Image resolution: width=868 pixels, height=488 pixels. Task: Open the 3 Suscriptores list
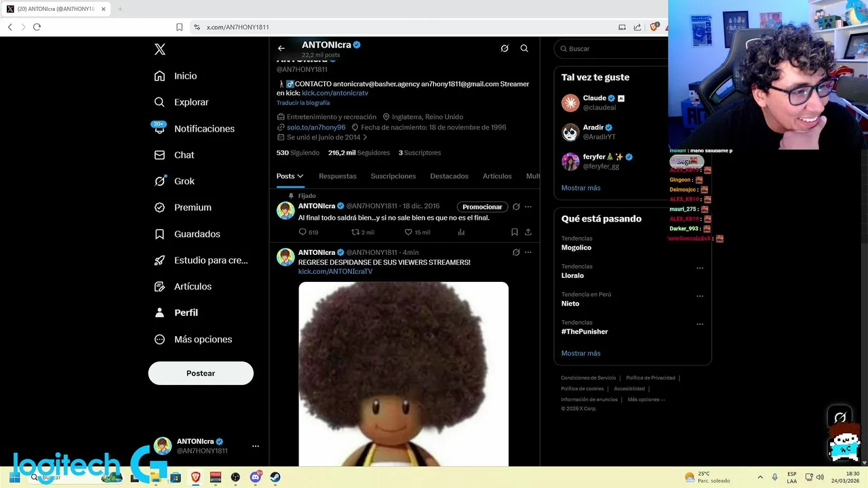(x=420, y=153)
